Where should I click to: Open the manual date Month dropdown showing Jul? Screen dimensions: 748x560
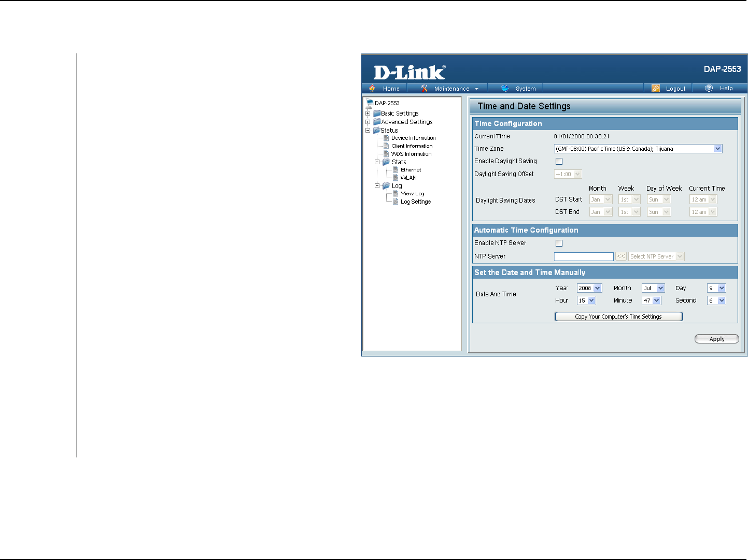[653, 288]
